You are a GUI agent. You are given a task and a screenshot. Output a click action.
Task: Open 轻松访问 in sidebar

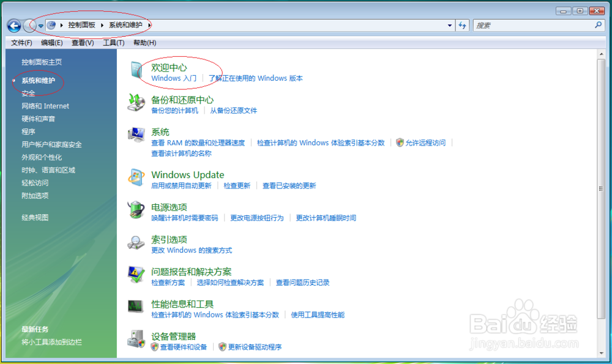click(35, 183)
